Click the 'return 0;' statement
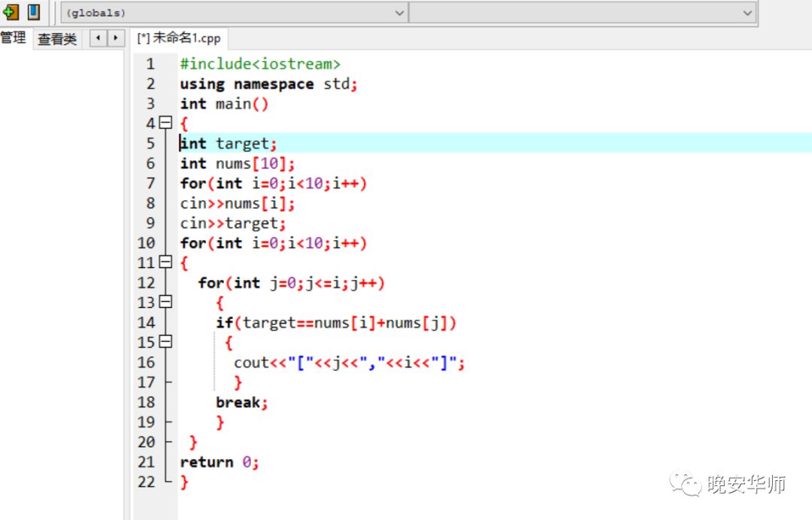Viewport: 812px width, 520px height. point(219,462)
